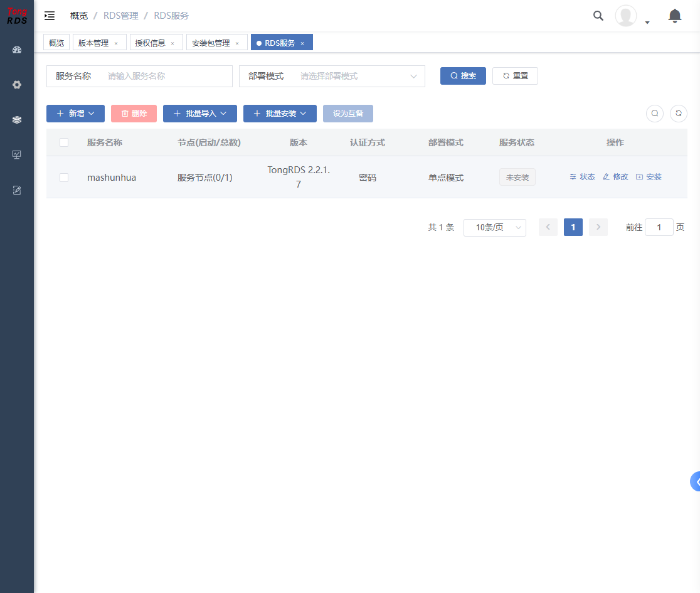Viewport: 700px width, 593px height.
Task: Expand the 批量安装 dropdown button
Action: tap(280, 114)
